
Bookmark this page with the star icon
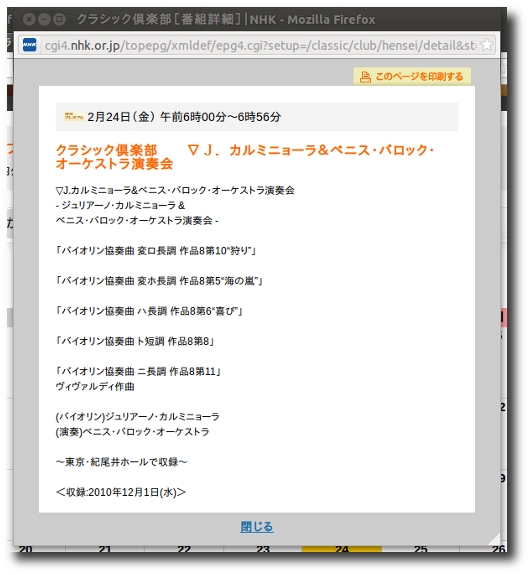point(486,45)
